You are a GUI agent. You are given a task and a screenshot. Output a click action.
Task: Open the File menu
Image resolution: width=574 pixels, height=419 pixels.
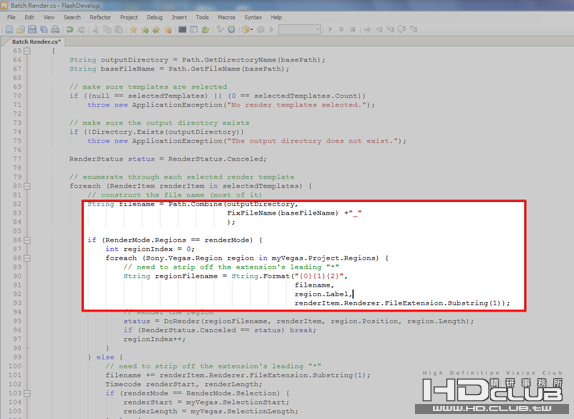click(11, 17)
